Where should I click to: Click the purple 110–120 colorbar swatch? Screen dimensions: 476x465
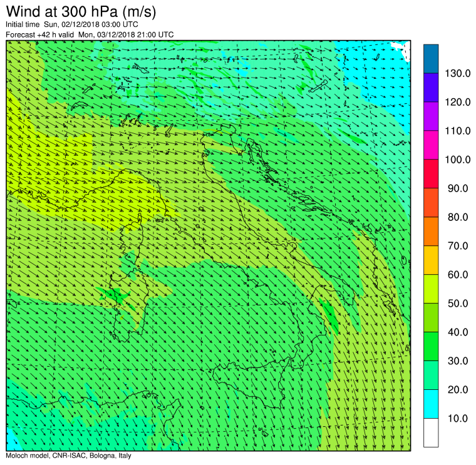(431, 116)
